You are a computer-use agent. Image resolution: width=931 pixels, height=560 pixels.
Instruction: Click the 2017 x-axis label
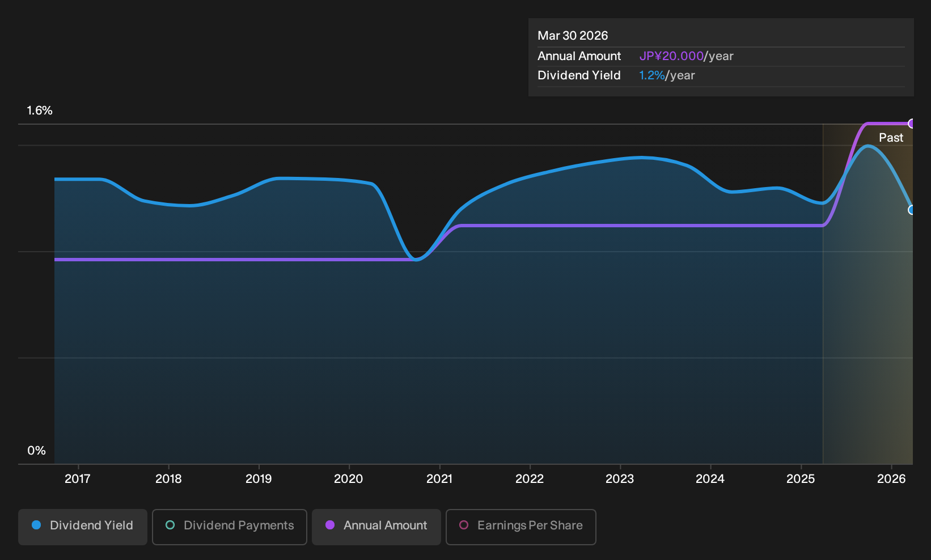tap(78, 479)
